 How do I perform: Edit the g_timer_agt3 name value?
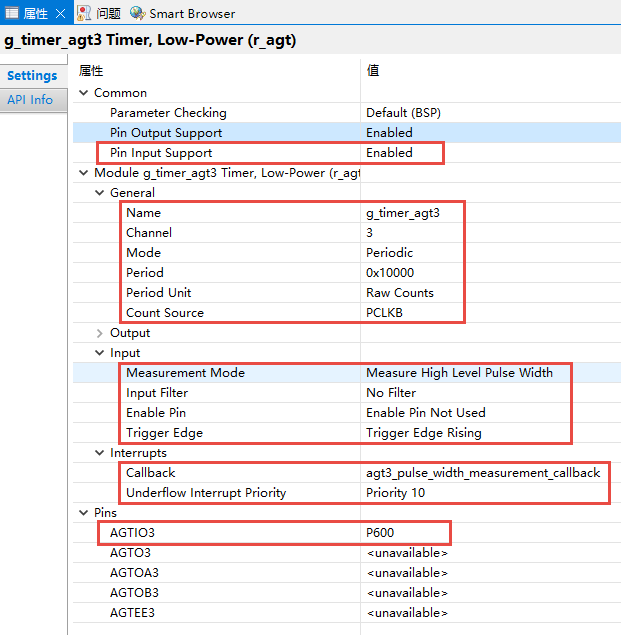click(x=403, y=213)
